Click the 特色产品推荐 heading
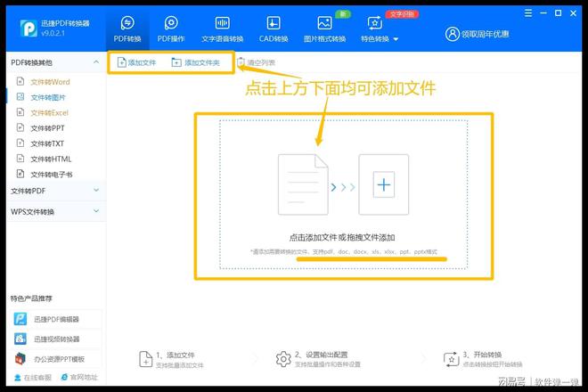This screenshot has height=392, width=588. click(31, 298)
